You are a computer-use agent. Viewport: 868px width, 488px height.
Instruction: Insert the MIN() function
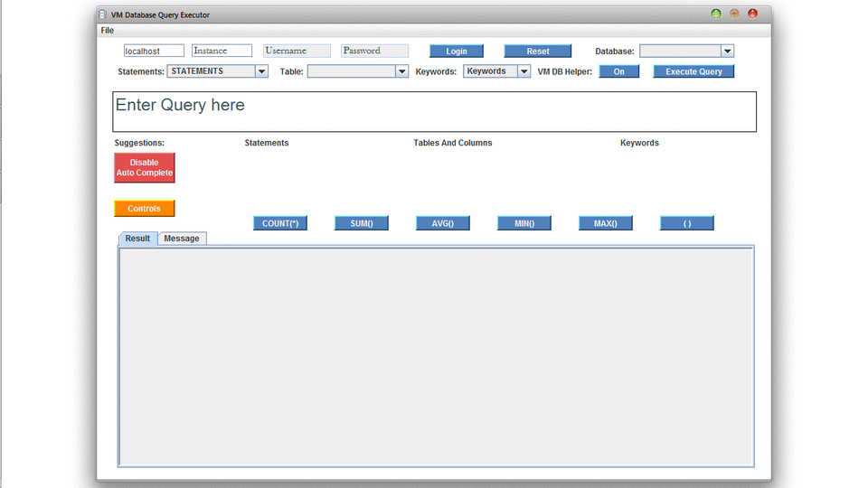tap(524, 223)
